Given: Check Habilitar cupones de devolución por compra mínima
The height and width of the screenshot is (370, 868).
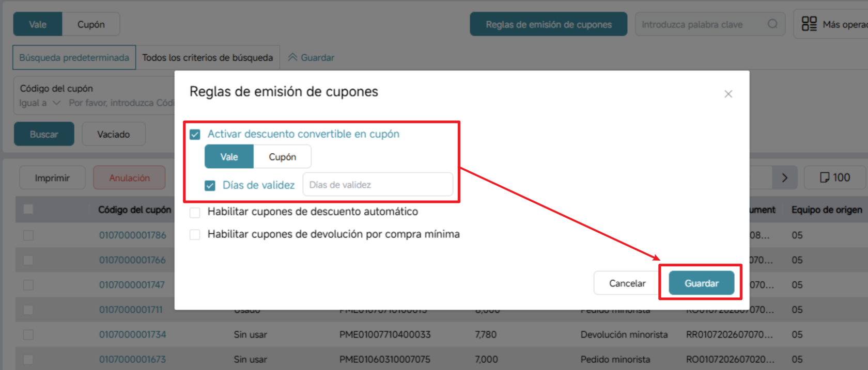Looking at the screenshot, I should [x=195, y=235].
